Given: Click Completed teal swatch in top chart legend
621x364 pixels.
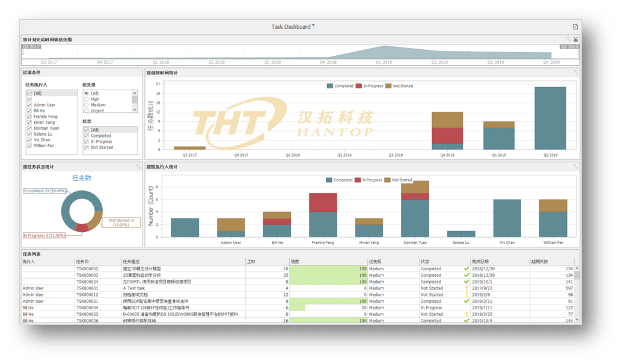Looking at the screenshot, I should 330,86.
